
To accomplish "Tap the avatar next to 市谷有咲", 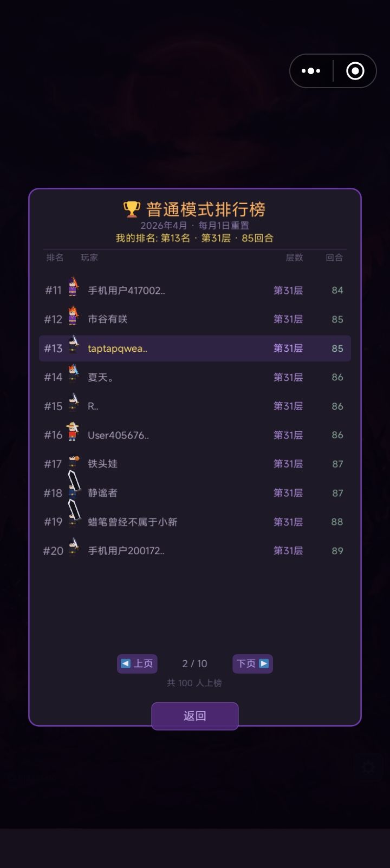I will [x=73, y=316].
